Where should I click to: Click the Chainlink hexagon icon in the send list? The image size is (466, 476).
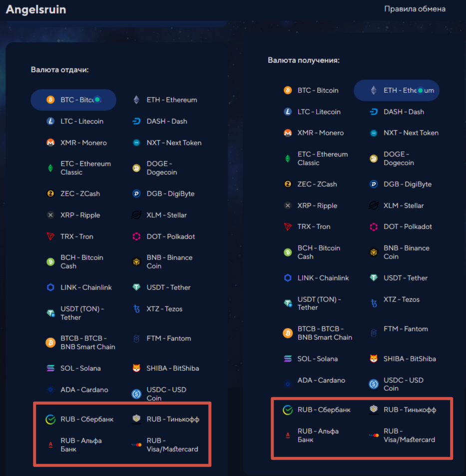point(50,287)
